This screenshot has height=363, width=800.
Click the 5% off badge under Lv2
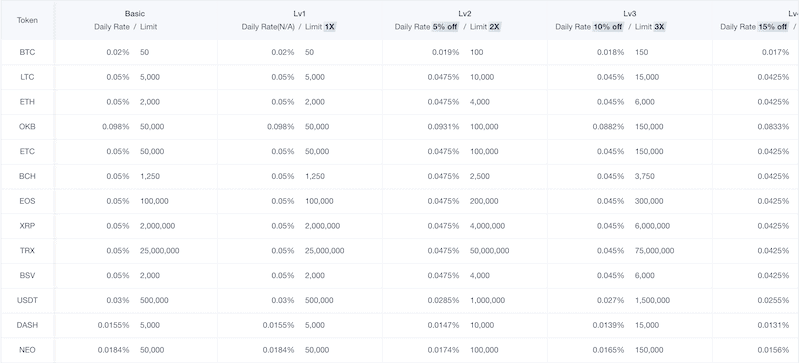click(x=445, y=27)
